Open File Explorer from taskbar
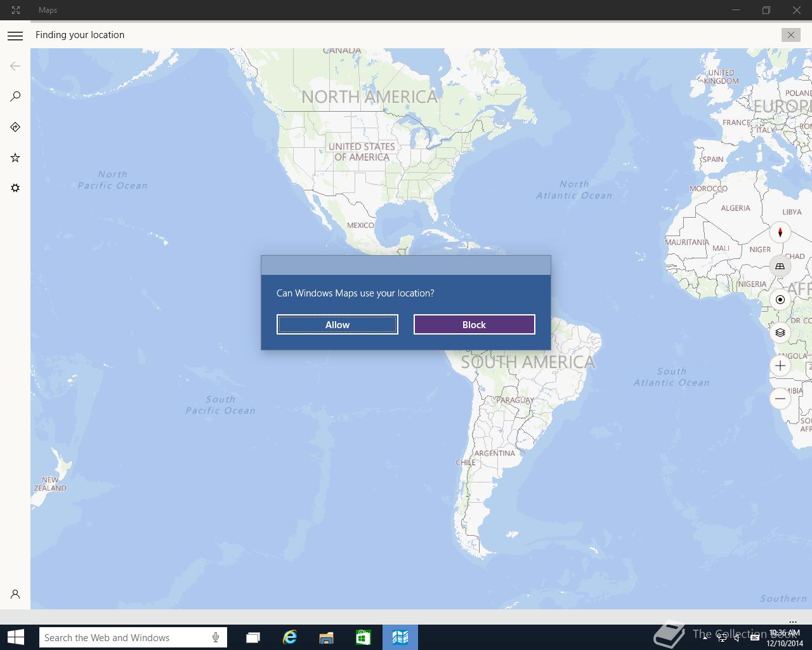Viewport: 812px width, 650px height. (327, 637)
